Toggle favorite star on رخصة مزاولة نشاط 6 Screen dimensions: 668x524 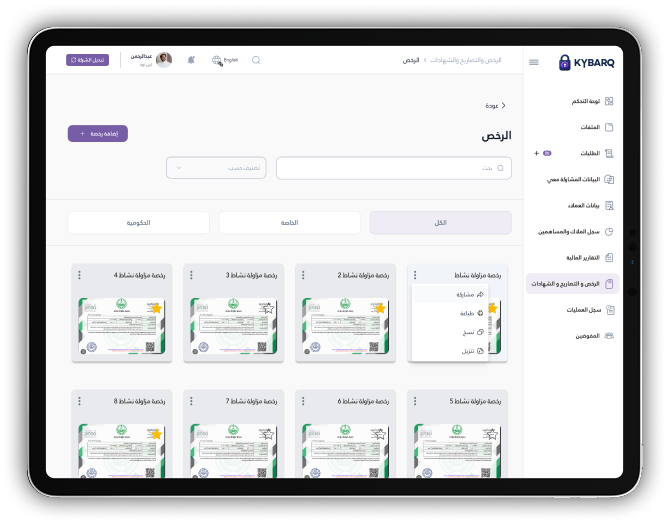379,435
